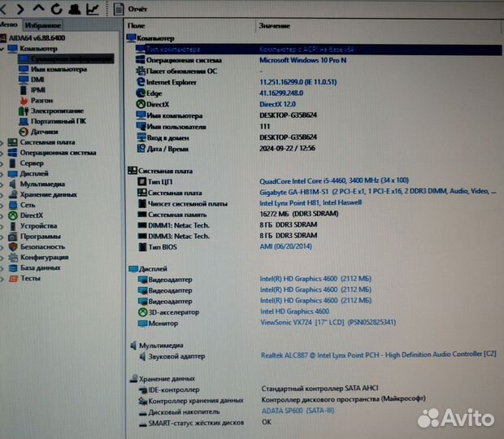Open the Разгон flame icon item
The width and height of the screenshot is (504, 439).
tap(24, 101)
